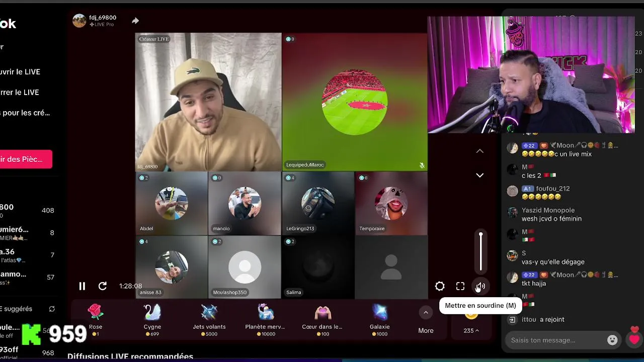Open the stream settings gear icon
Screen dimensions: 644x362
click(x=440, y=286)
